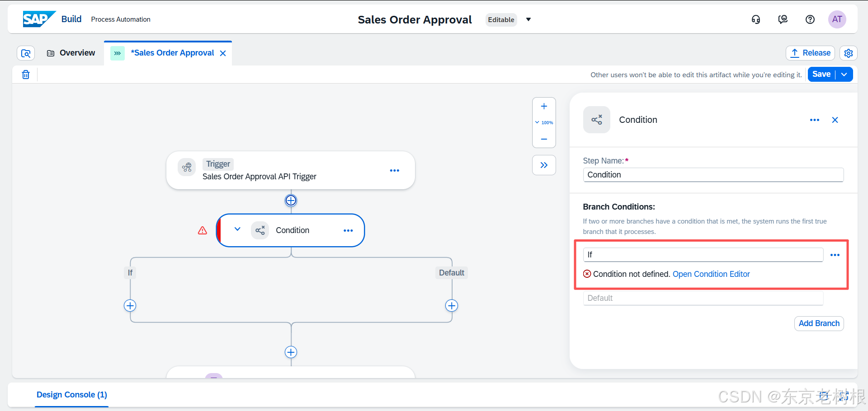This screenshot has height=411, width=868.
Task: Click the Step Name input field
Action: pyautogui.click(x=713, y=175)
